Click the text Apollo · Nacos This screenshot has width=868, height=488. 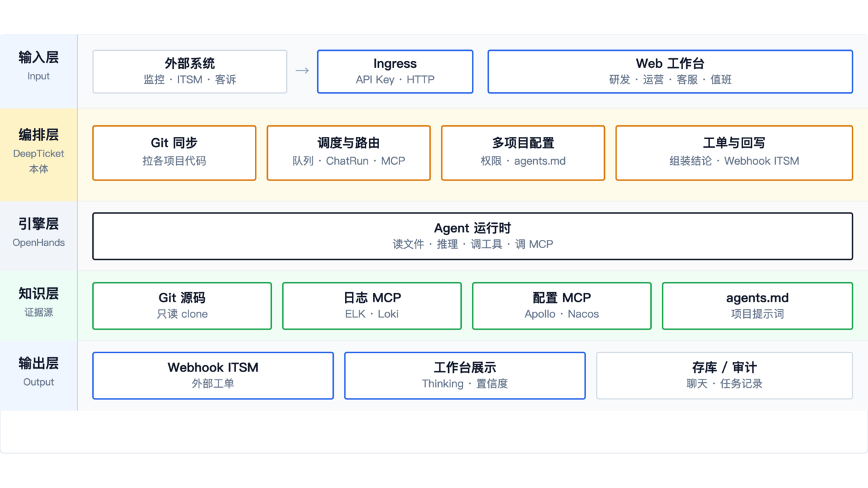pyautogui.click(x=561, y=314)
